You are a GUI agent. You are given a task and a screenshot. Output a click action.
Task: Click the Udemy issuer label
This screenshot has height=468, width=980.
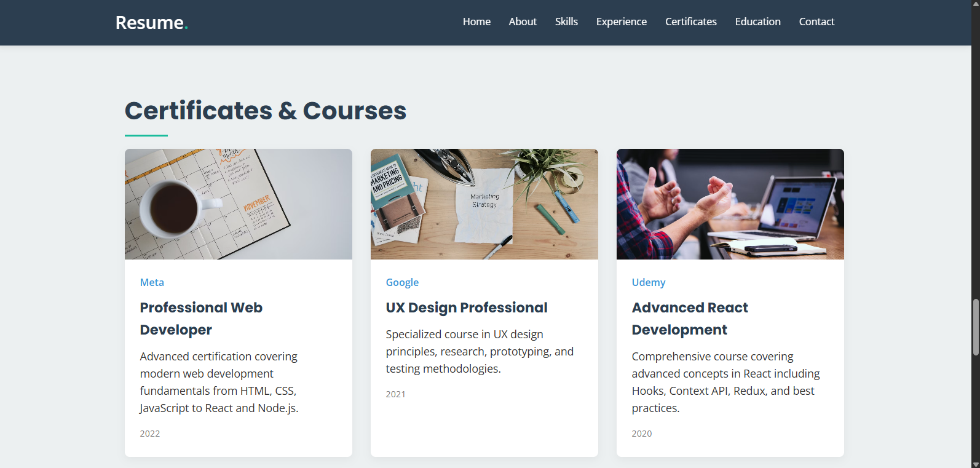648,282
